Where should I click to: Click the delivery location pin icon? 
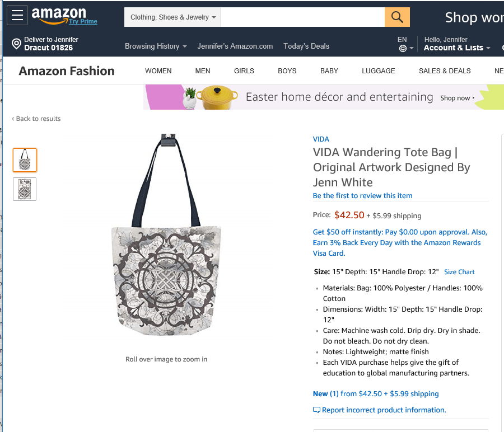(x=16, y=44)
